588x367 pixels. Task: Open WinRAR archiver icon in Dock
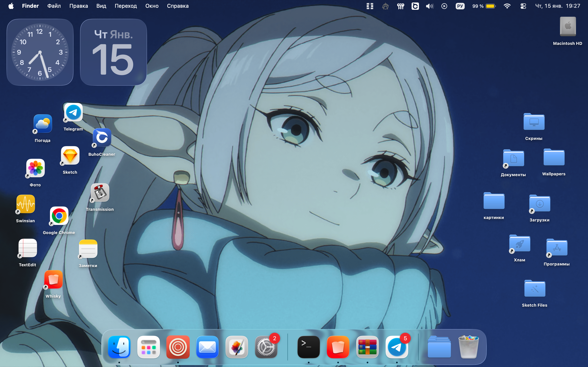point(367,347)
